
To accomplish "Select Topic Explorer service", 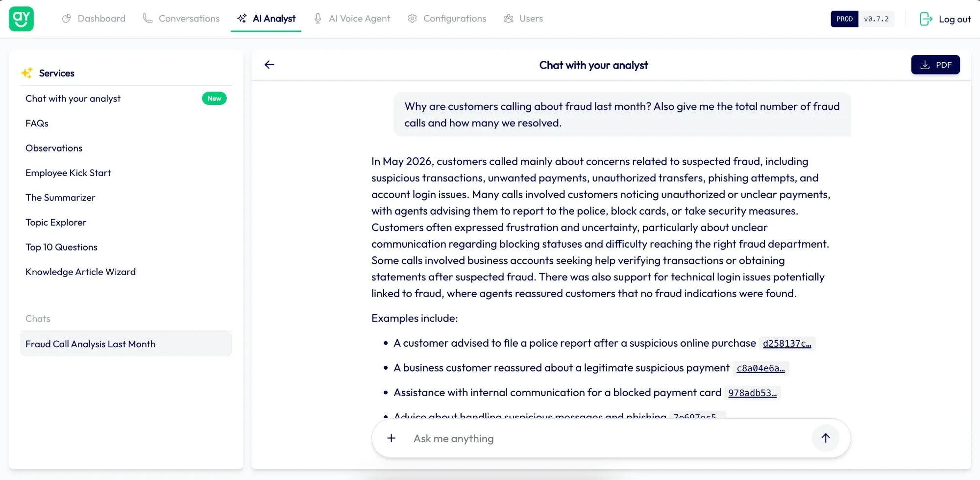I will [56, 223].
